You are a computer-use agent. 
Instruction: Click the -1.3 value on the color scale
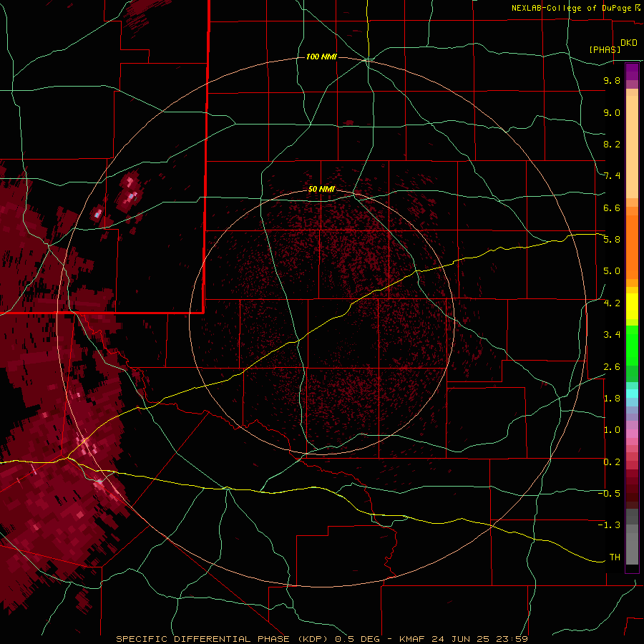(x=609, y=525)
